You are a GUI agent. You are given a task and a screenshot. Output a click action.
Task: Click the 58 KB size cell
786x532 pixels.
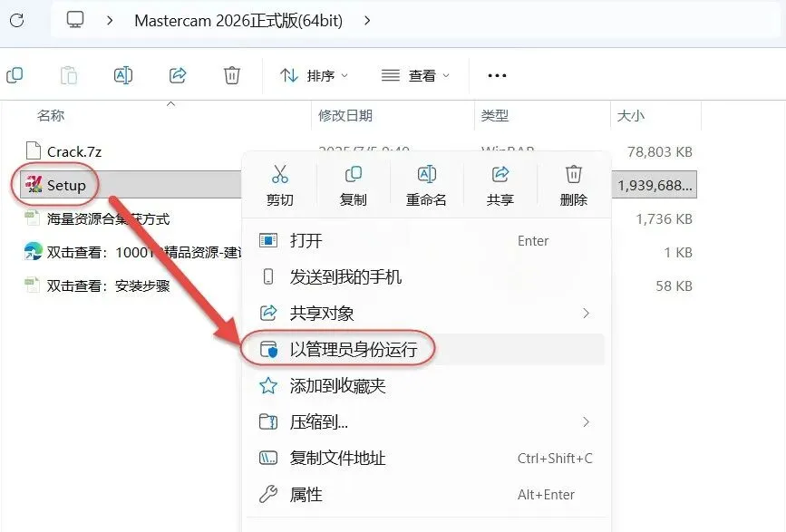tap(674, 286)
